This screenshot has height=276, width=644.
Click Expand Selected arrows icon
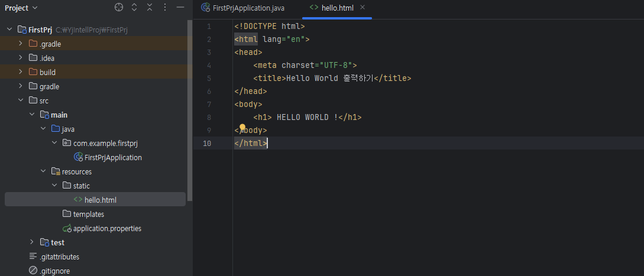pos(134,8)
